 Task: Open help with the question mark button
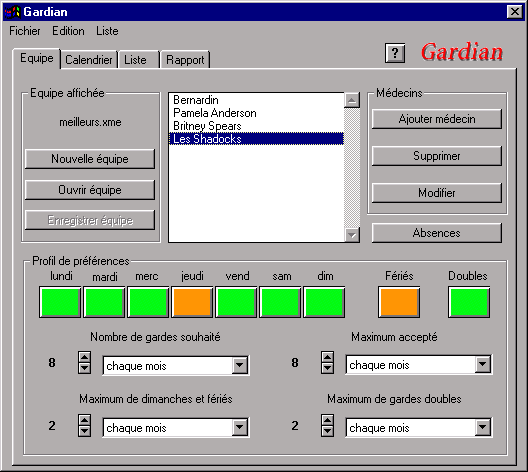coord(395,53)
